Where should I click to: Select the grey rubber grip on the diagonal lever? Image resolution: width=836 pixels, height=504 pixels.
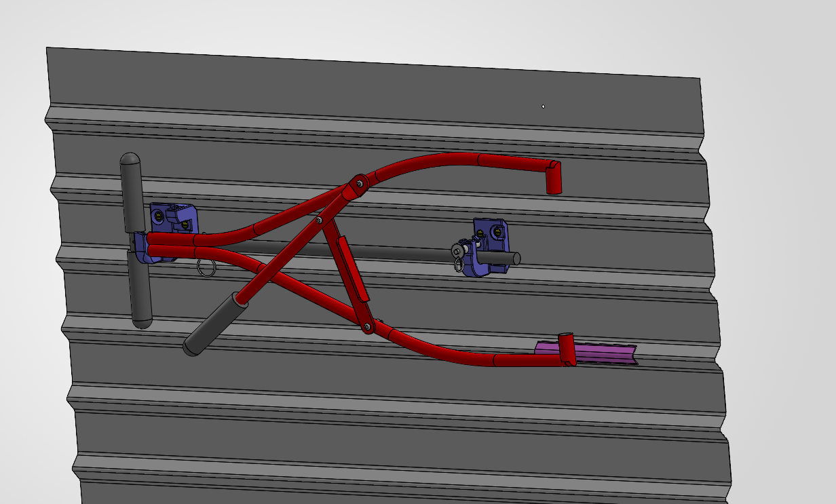214,325
